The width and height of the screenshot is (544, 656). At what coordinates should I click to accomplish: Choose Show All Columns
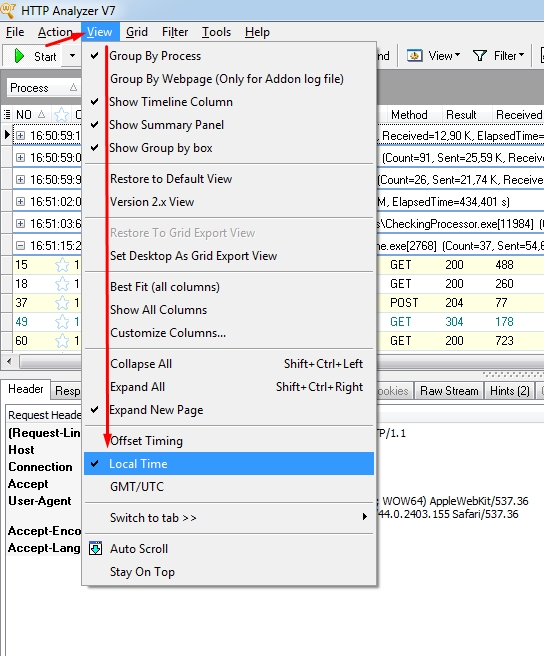point(229,310)
